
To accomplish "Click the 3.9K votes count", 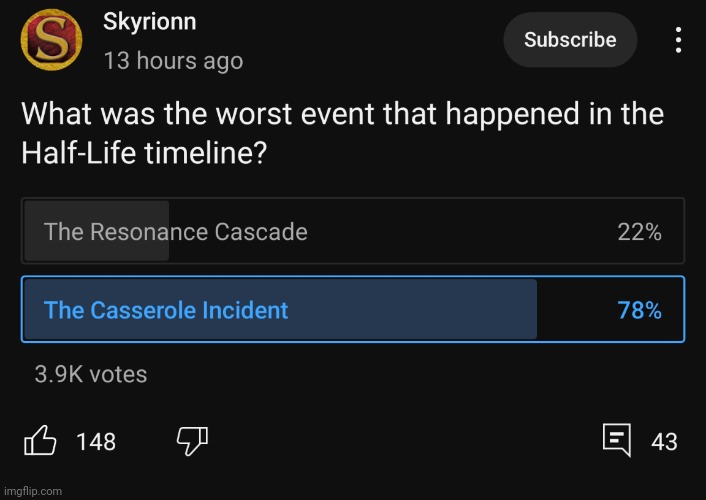I will click(x=91, y=374).
